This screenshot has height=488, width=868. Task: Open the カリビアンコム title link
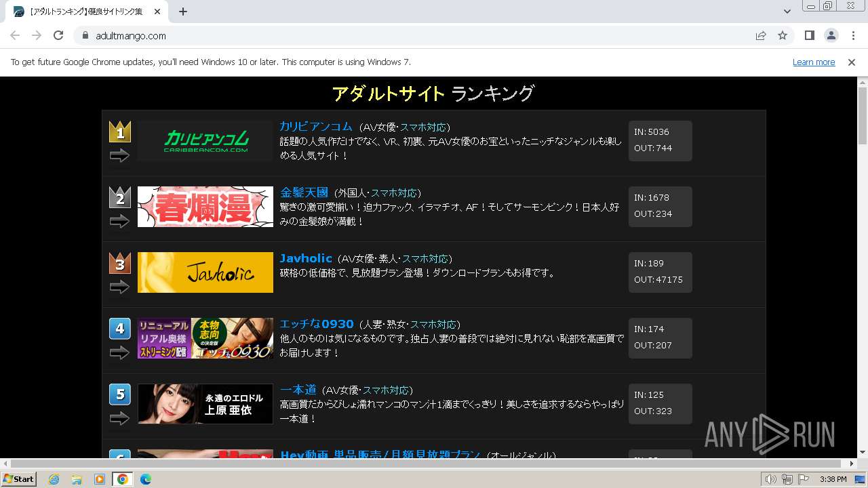(316, 127)
